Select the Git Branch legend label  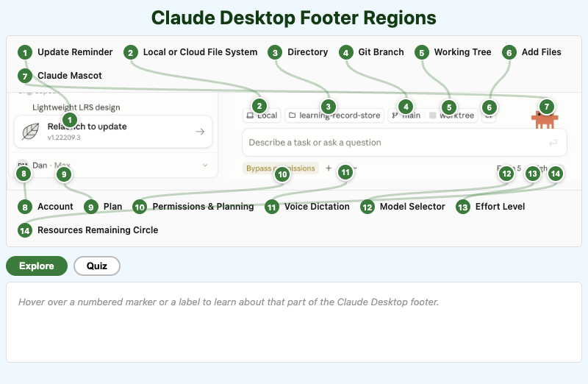(381, 52)
